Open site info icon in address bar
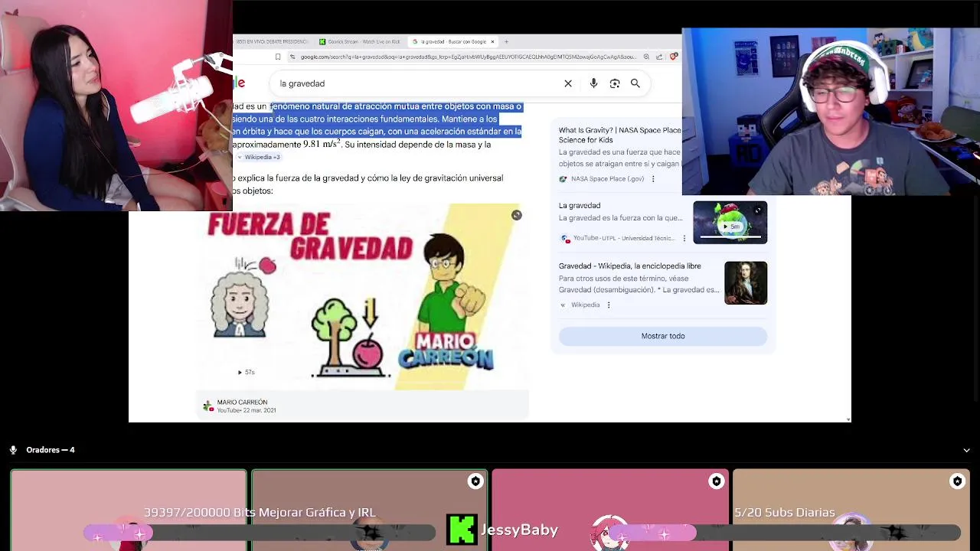 [x=293, y=57]
